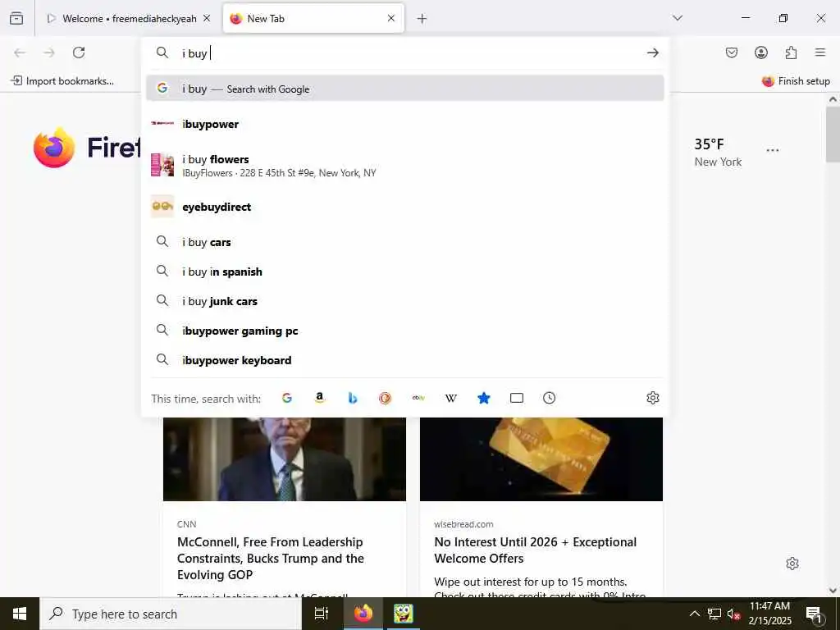Viewport: 840px width, 630px height.
Task: Click the Firefox taskbar icon
Action: [x=363, y=614]
